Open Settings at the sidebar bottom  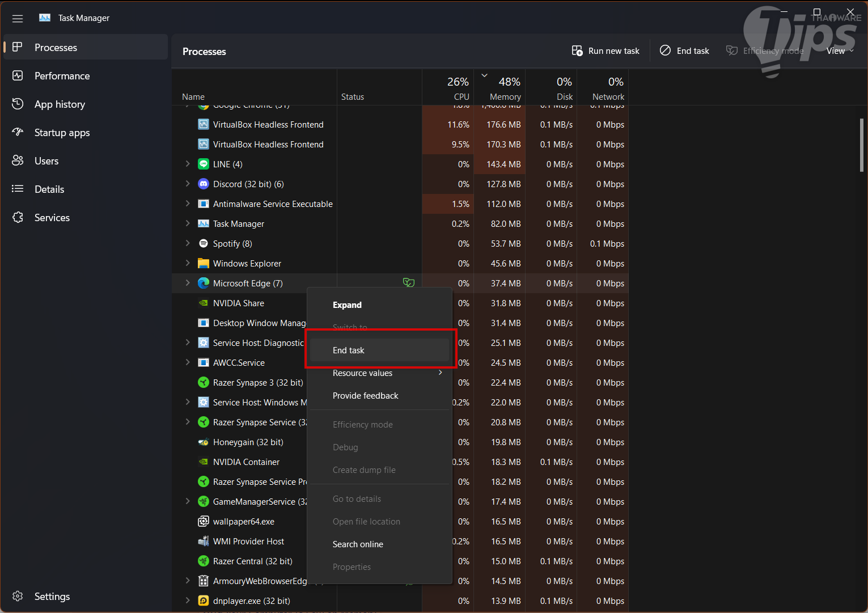(86, 597)
